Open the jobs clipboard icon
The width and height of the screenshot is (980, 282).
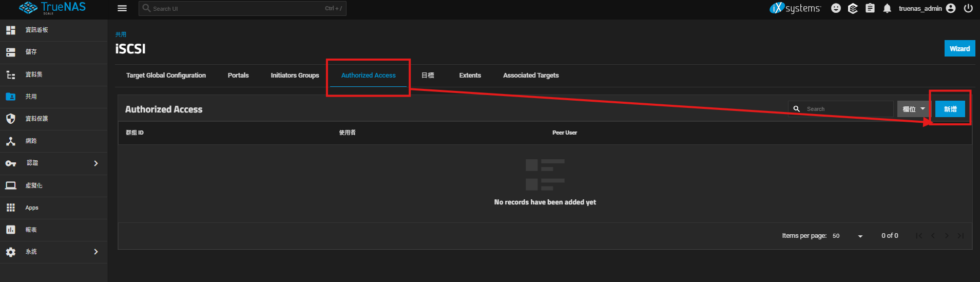coord(870,8)
